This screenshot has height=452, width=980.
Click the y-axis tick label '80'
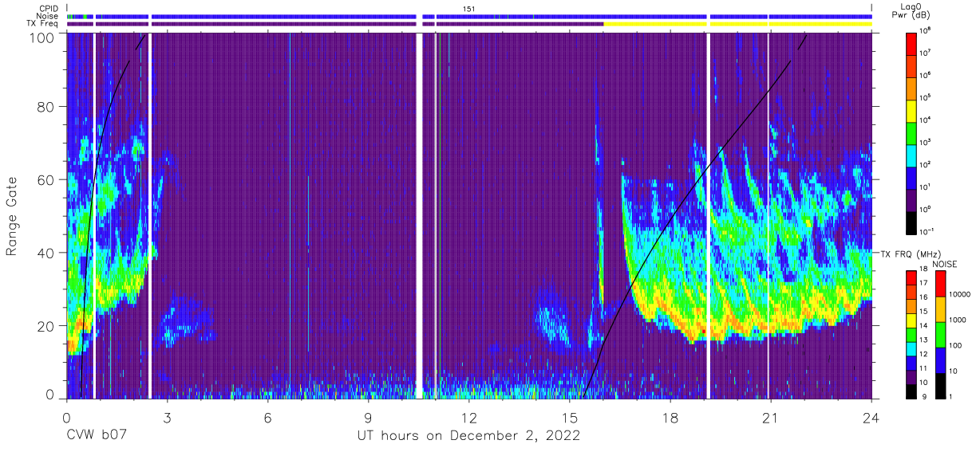[46, 106]
